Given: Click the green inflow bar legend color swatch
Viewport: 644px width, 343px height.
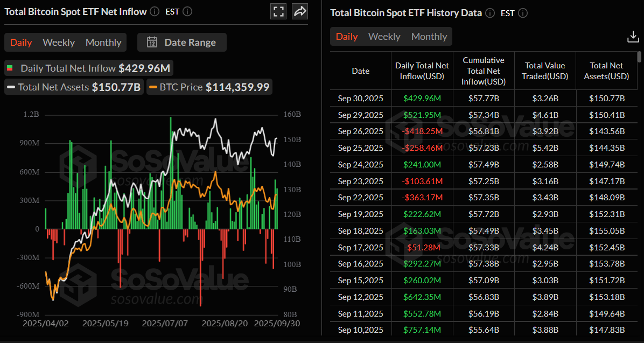Looking at the screenshot, I should pyautogui.click(x=10, y=68).
